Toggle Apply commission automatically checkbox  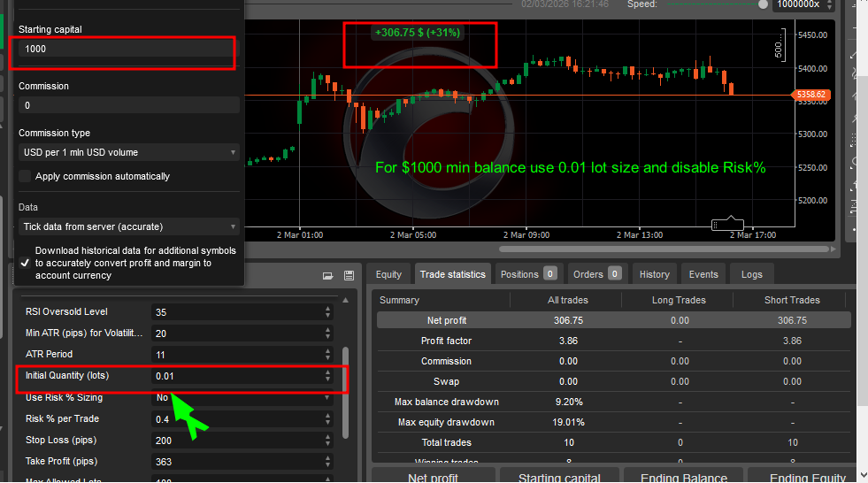pyautogui.click(x=25, y=176)
